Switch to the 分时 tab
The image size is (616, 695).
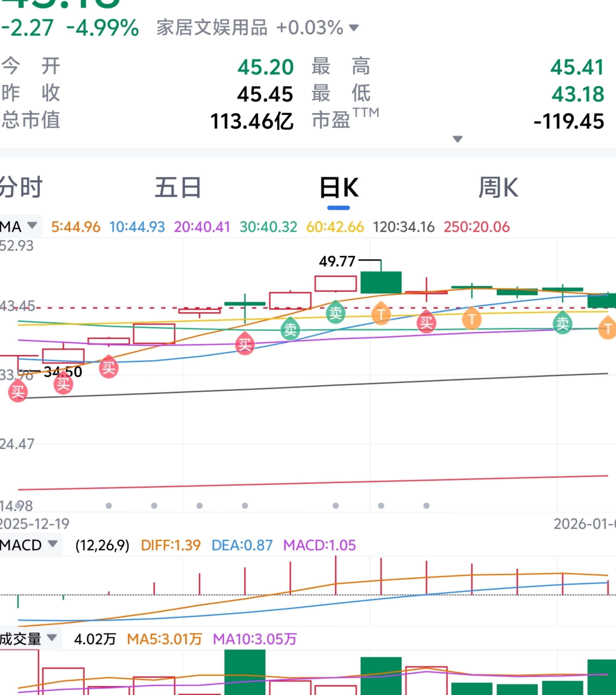click(x=20, y=187)
